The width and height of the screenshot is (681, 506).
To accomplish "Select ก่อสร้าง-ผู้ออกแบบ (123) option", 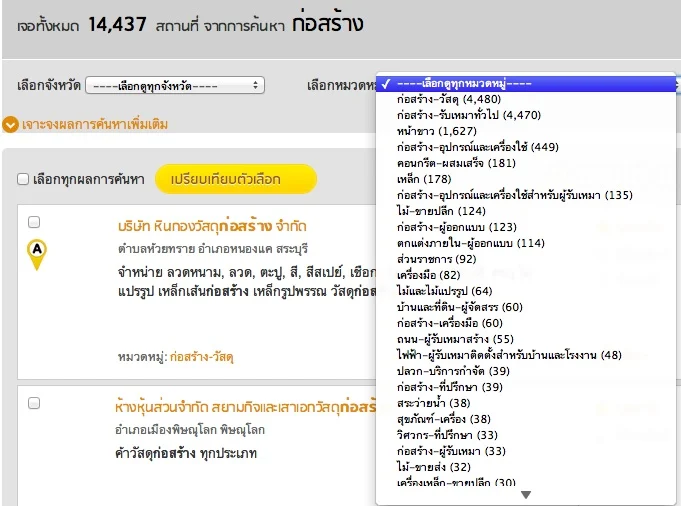I will click(526, 227).
